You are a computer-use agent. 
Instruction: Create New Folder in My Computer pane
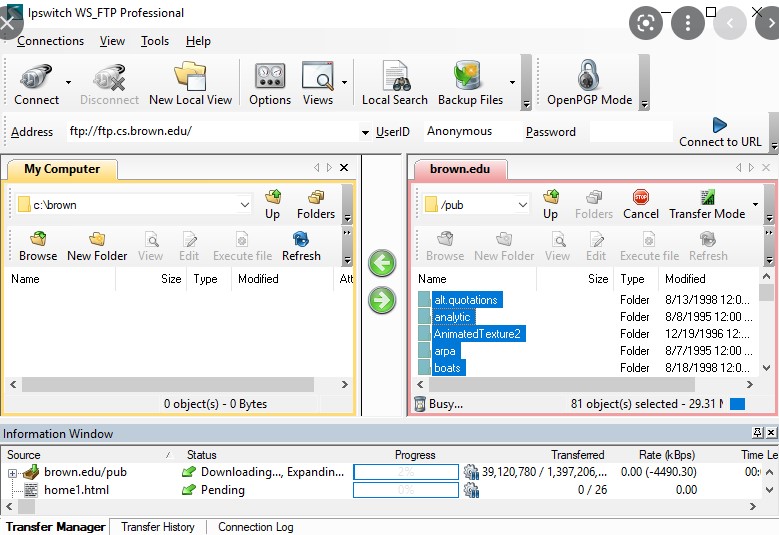(x=97, y=246)
